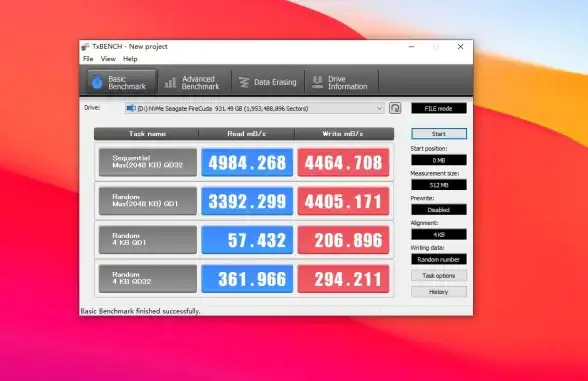This screenshot has width=588, height=381.
Task: Click the Random 4 KB QD32 task
Action: [148, 279]
